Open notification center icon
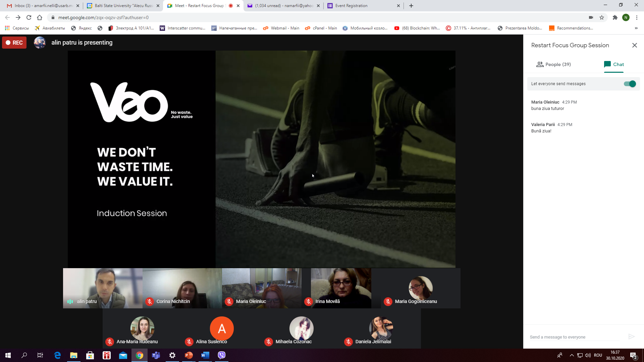The height and width of the screenshot is (362, 644). [633, 355]
